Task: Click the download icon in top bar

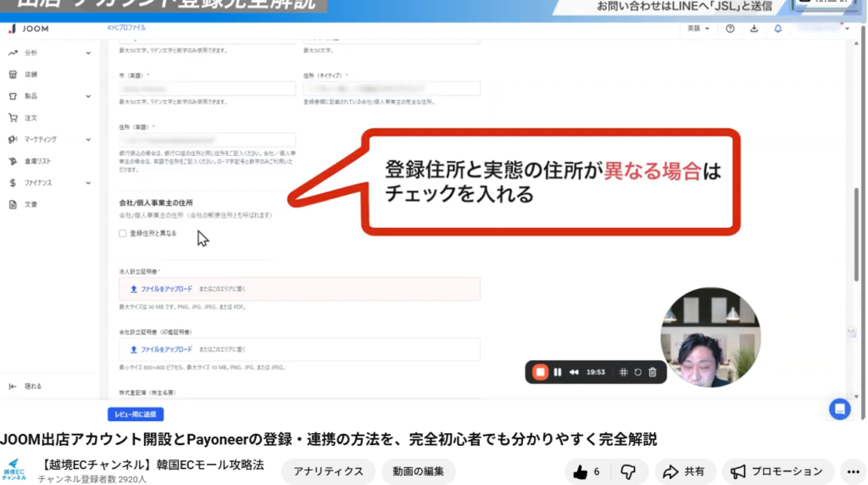Action: pyautogui.click(x=754, y=29)
